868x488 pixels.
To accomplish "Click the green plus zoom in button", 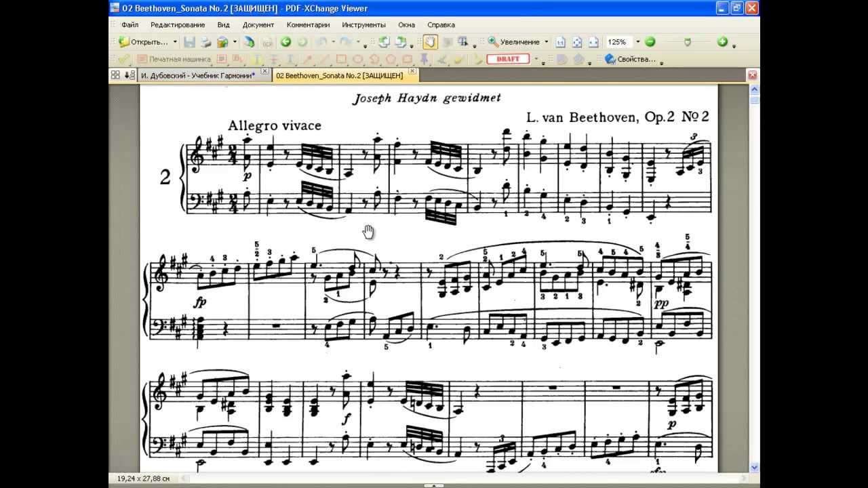I will 722,42.
